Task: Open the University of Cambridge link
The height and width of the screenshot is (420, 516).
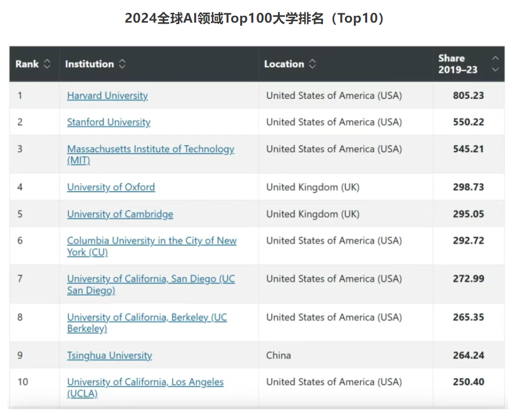Action: tap(120, 214)
